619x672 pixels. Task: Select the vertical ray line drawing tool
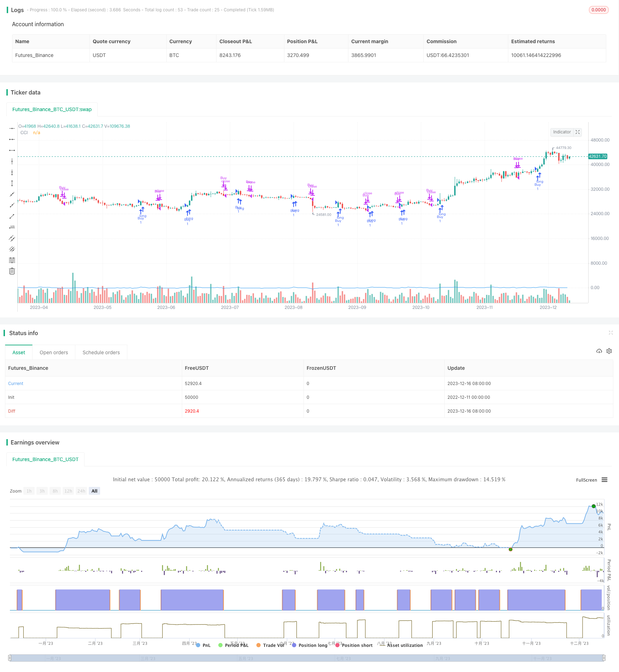(12, 172)
